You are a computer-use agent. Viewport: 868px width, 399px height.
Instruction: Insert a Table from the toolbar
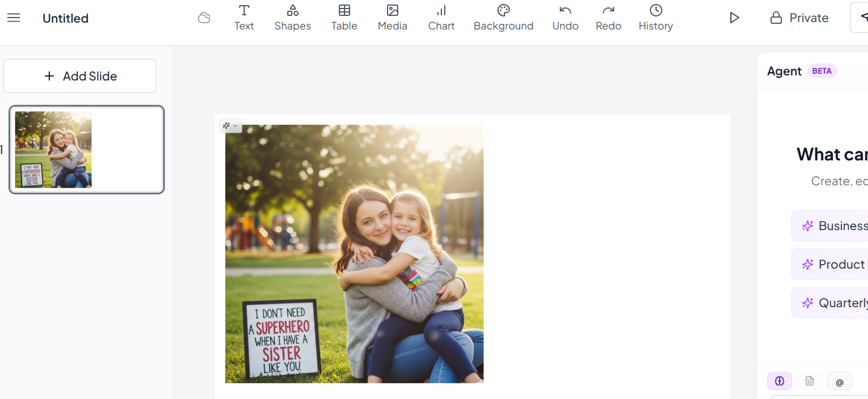pyautogui.click(x=344, y=18)
